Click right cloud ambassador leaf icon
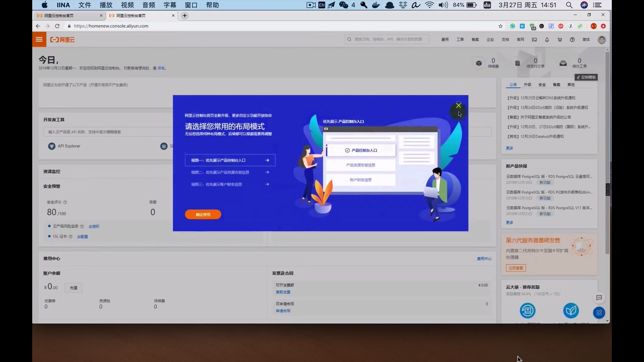This screenshot has height=362, width=644. (571, 310)
